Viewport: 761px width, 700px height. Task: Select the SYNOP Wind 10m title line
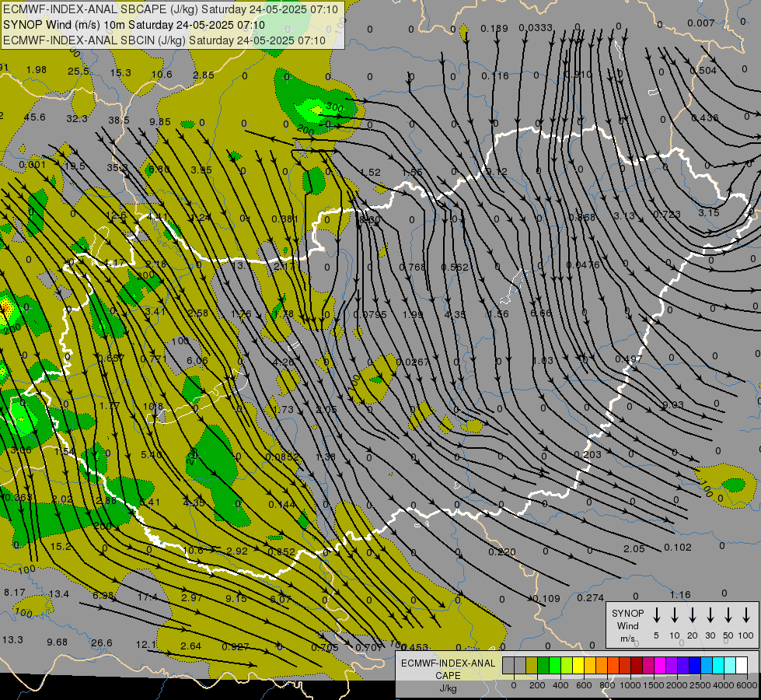(x=134, y=25)
